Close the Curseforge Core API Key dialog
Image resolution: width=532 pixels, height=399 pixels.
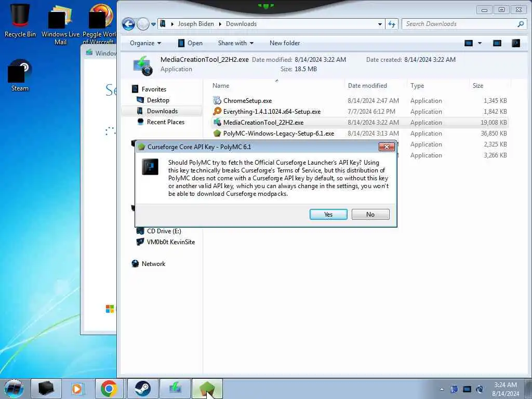[387, 147]
